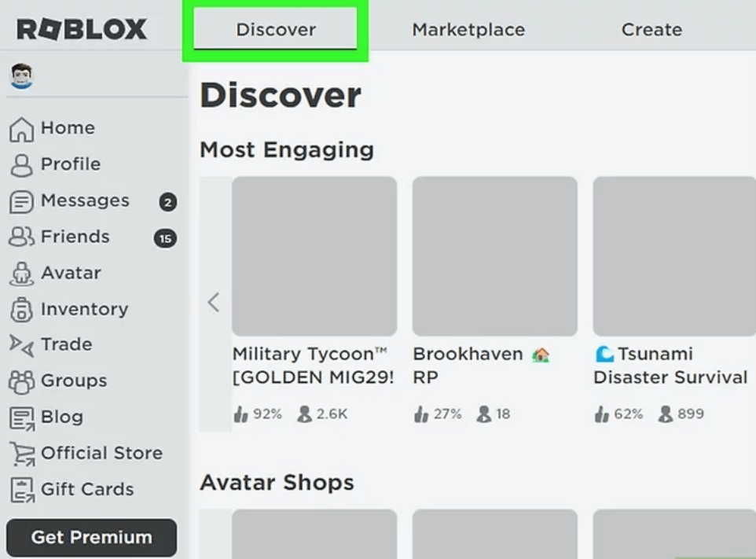Click the Get Premium button
Screen dimensions: 756x559
click(92, 537)
